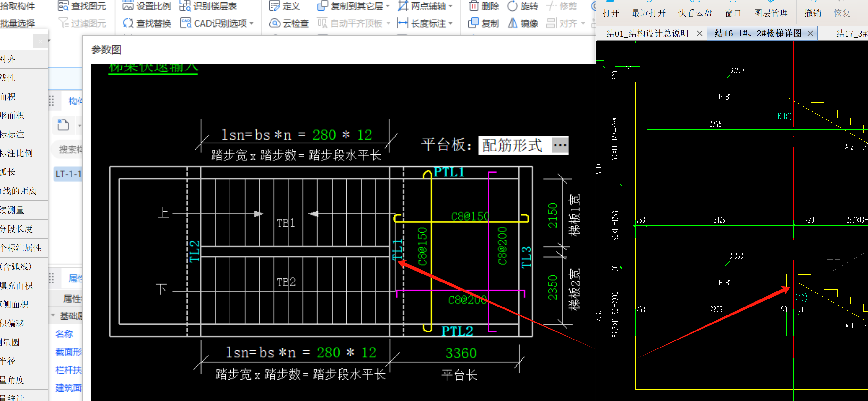Image resolution: width=868 pixels, height=401 pixels.
Task: Open 快看云盘 cloud drive
Action: (x=695, y=13)
